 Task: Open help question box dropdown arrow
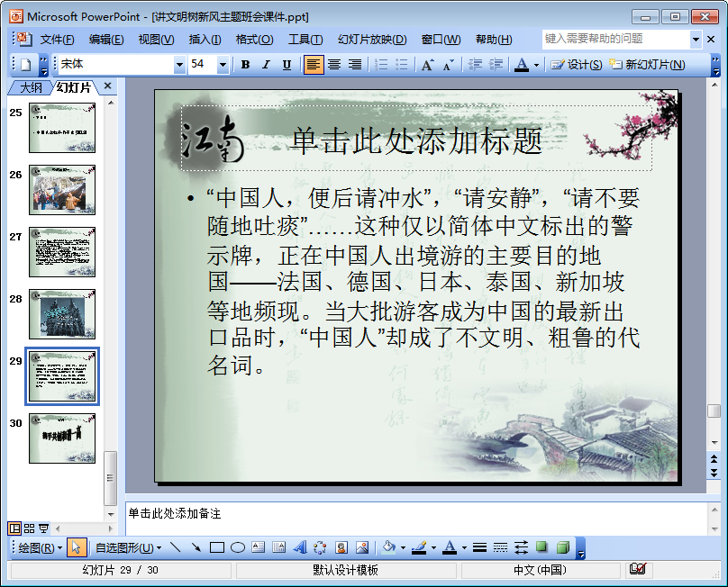pos(696,40)
